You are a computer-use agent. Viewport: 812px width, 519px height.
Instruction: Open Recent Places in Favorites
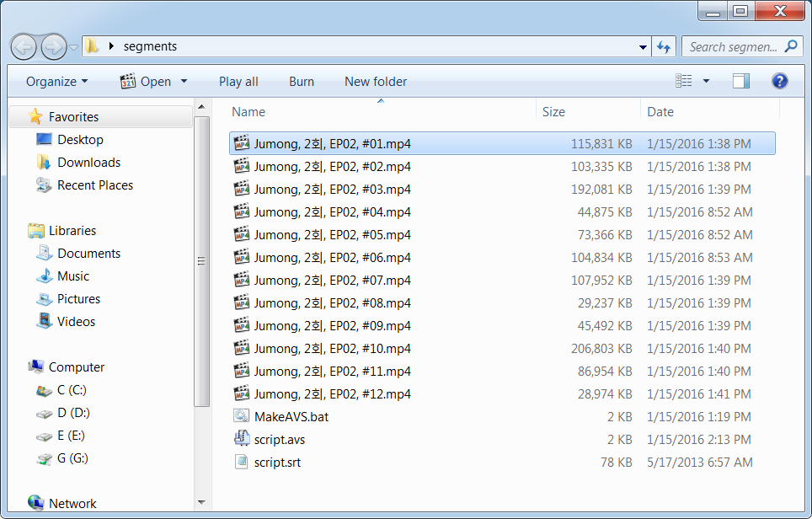pos(95,185)
